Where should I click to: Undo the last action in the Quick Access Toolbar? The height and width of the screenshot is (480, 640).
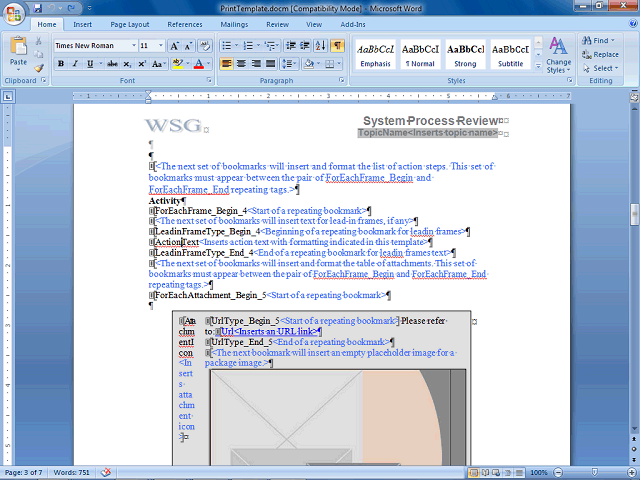51,8
